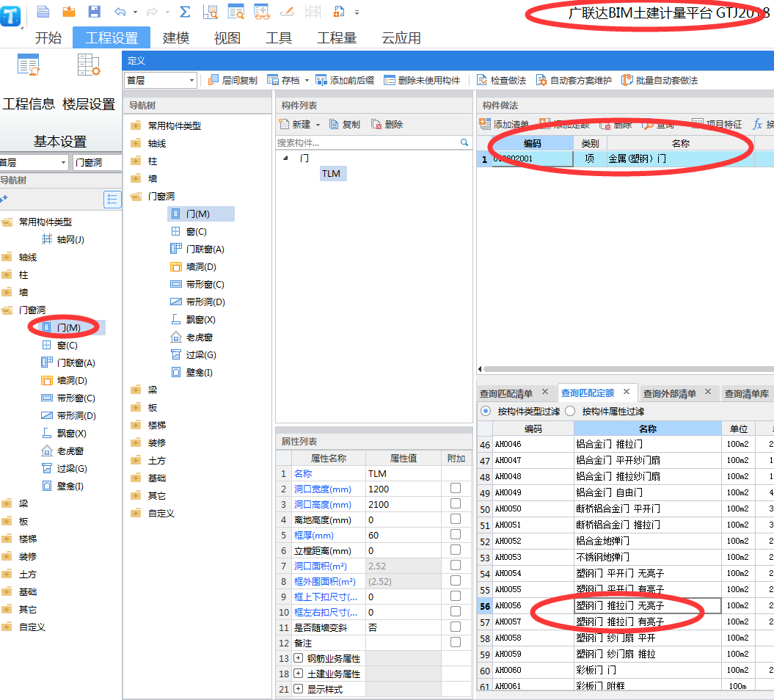Image resolution: width=774 pixels, height=700 pixels.
Task: Select 按构件属性过滤 radio button
Action: point(570,411)
